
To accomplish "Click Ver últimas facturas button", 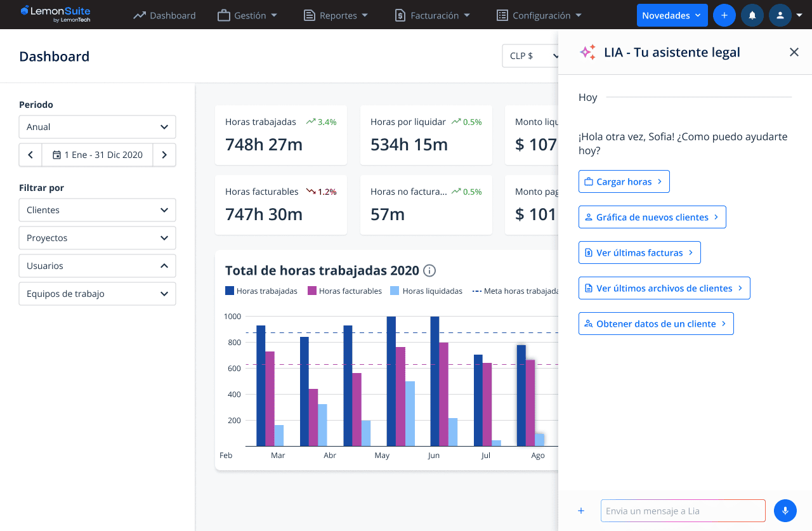I will 639,252.
